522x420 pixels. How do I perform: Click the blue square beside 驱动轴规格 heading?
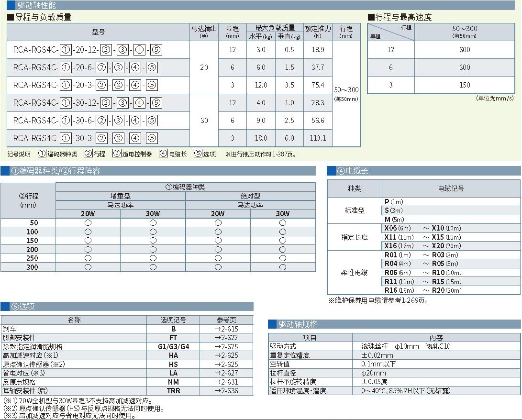pyautogui.click(x=272, y=324)
